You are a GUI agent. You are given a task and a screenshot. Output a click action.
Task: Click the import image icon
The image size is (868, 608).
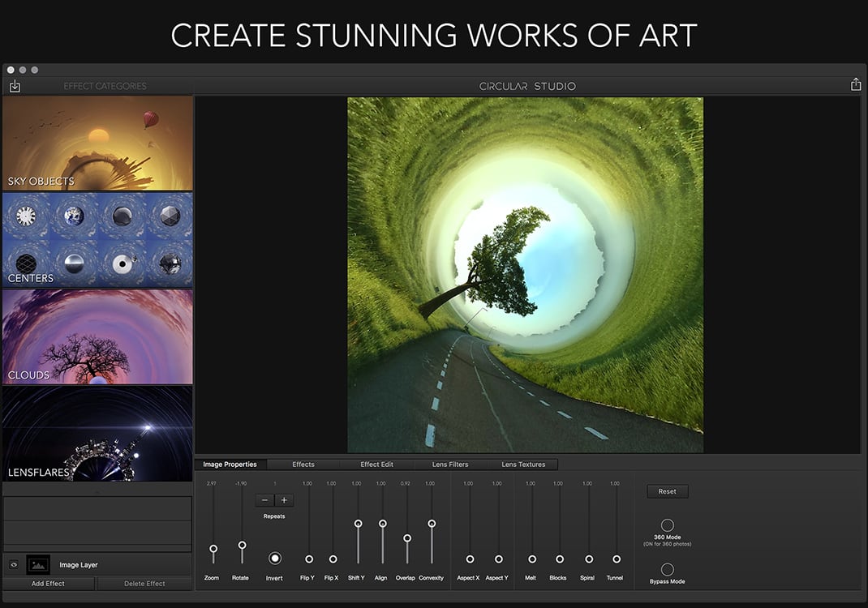pyautogui.click(x=15, y=86)
